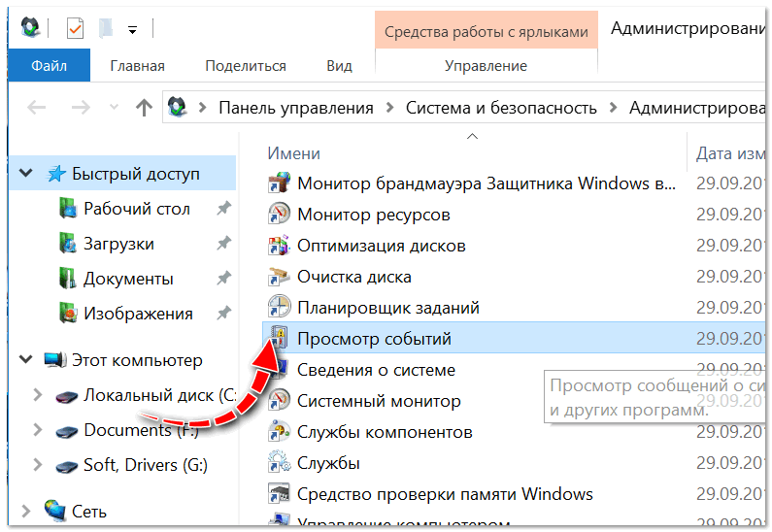
Task: Click the window system icon in title bar
Action: (30, 27)
